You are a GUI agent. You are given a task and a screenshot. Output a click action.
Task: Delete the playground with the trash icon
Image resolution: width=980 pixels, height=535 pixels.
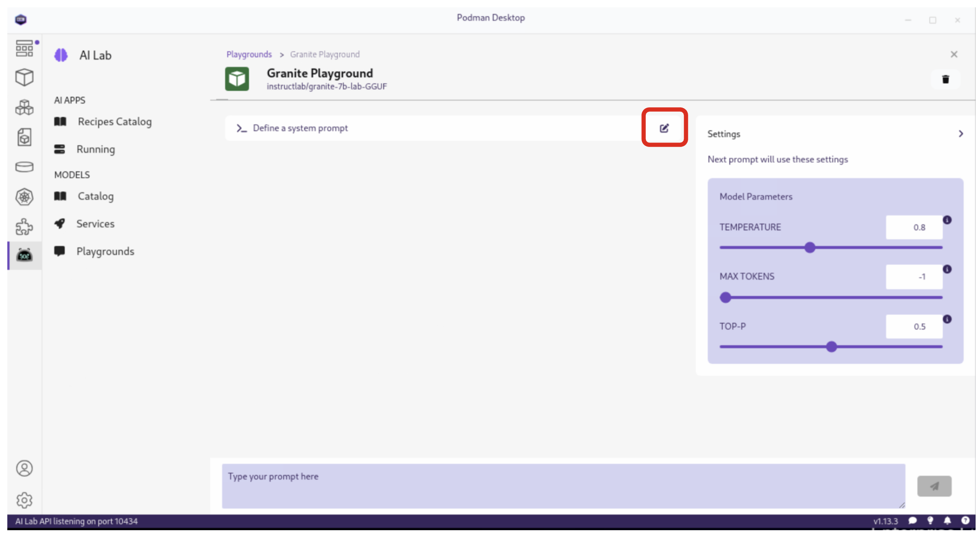(945, 79)
